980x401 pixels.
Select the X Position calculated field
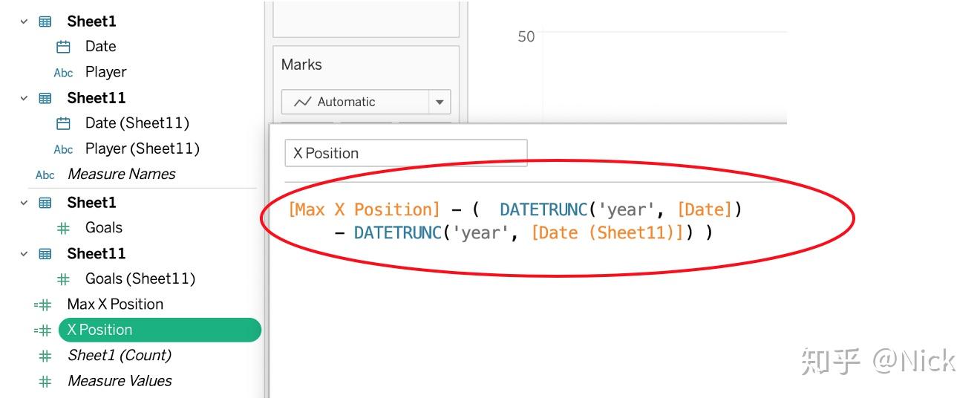pos(99,330)
